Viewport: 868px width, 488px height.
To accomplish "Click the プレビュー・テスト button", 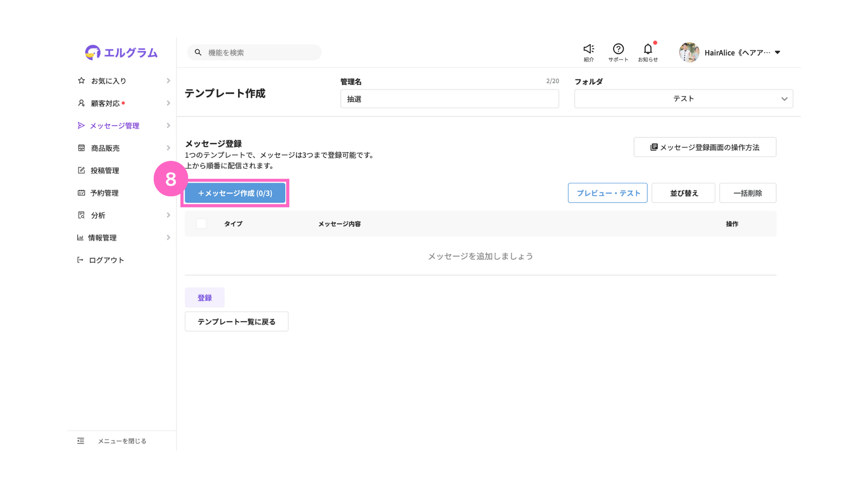I will pos(608,193).
